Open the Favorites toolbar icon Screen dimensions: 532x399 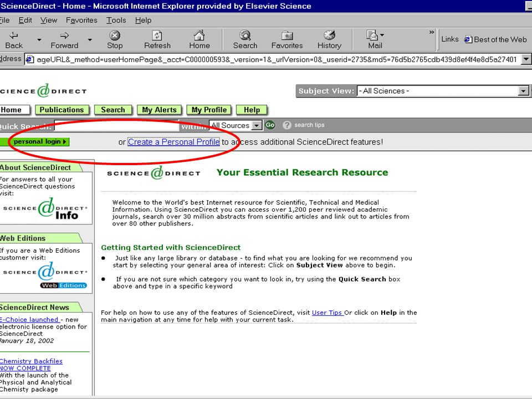coord(287,40)
